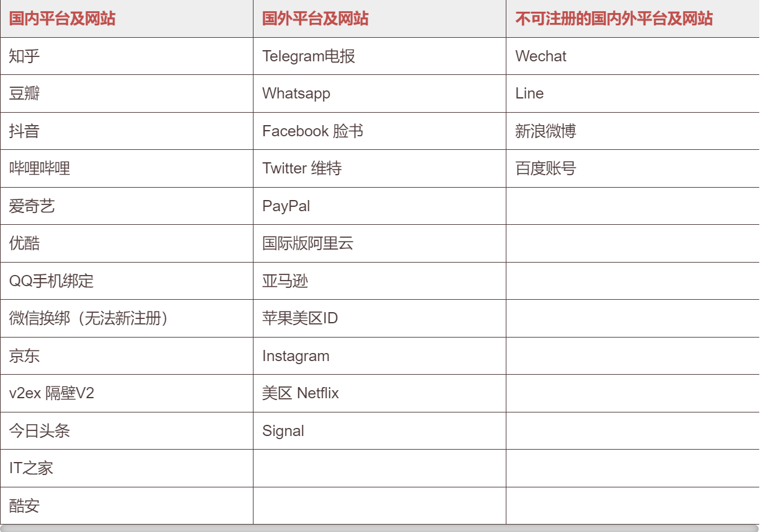Viewport: 763px width, 532px height.
Task: Select the 哔哩哔哩 cell
Action: 126,168
